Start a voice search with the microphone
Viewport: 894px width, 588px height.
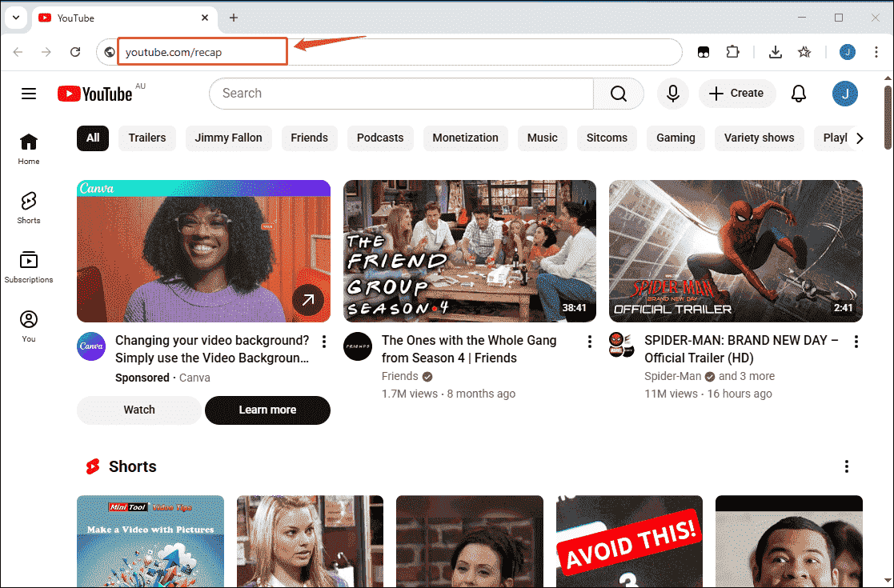pyautogui.click(x=672, y=94)
